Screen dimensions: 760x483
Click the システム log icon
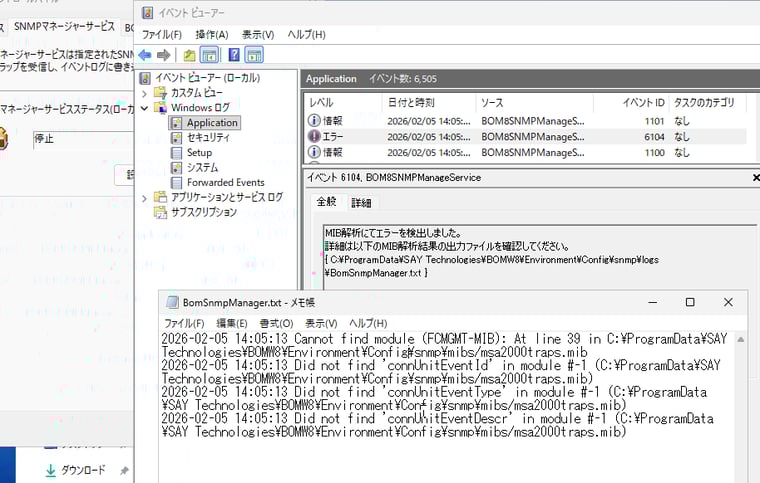[176, 168]
